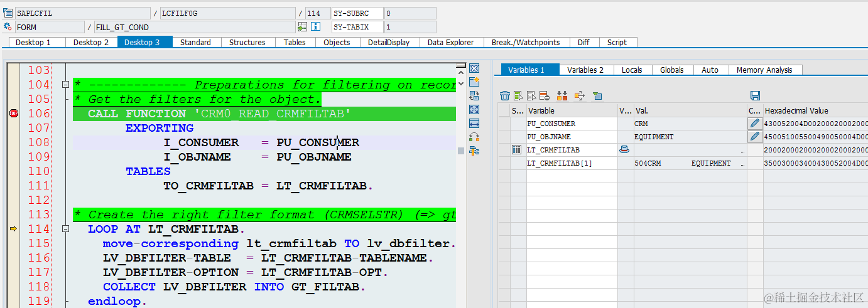Switch to the Auto tab
The image size is (868, 308).
[710, 70]
